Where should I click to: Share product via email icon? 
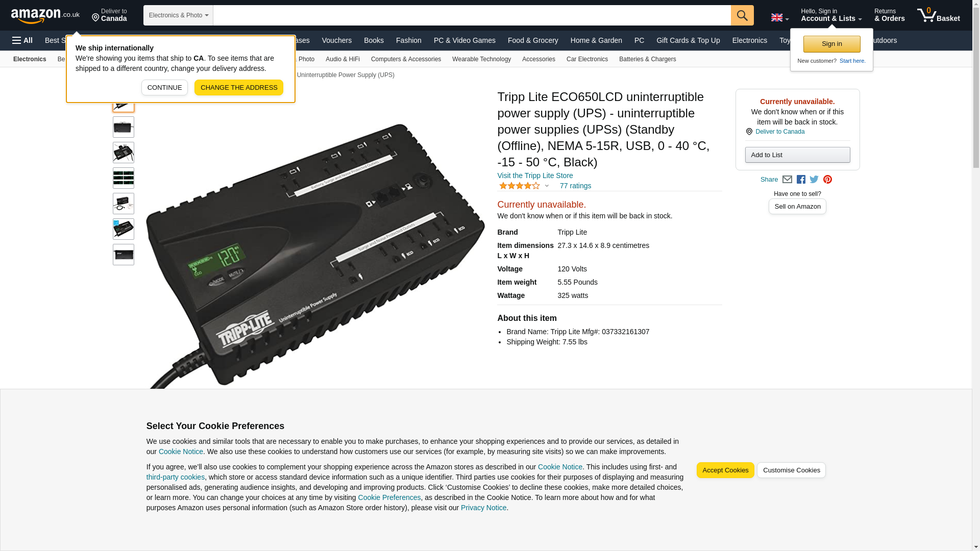(787, 180)
